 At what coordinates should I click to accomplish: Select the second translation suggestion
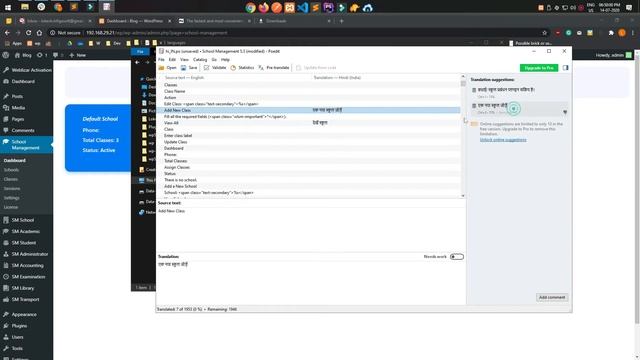518,108
